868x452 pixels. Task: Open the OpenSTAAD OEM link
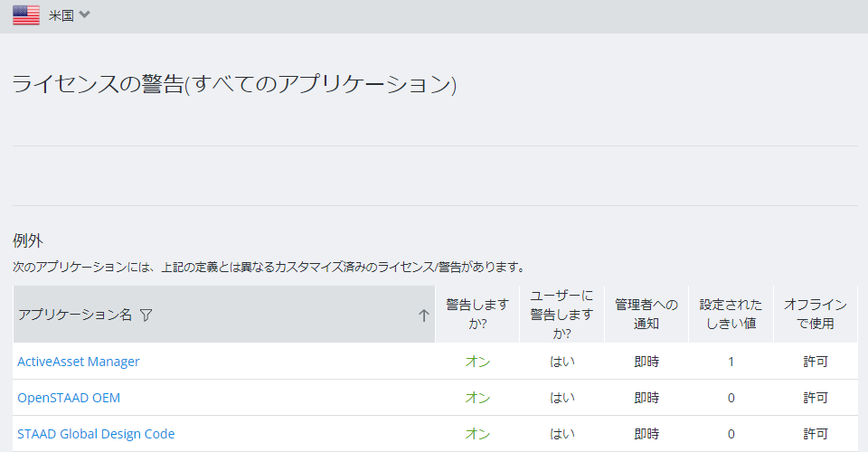click(x=69, y=398)
